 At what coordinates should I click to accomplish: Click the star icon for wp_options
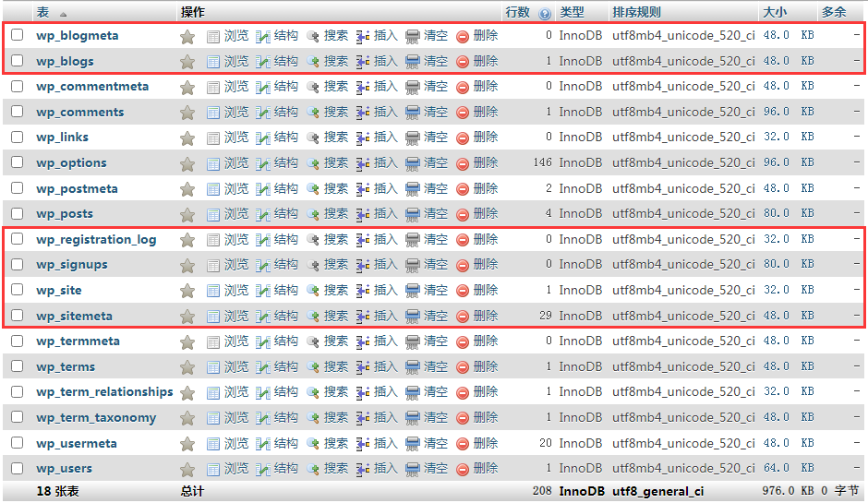(x=187, y=163)
